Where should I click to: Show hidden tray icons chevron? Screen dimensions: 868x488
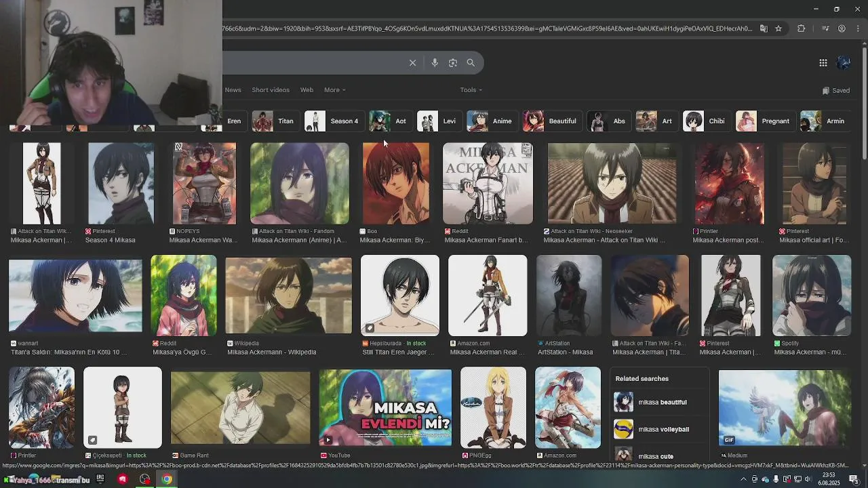coord(743,479)
